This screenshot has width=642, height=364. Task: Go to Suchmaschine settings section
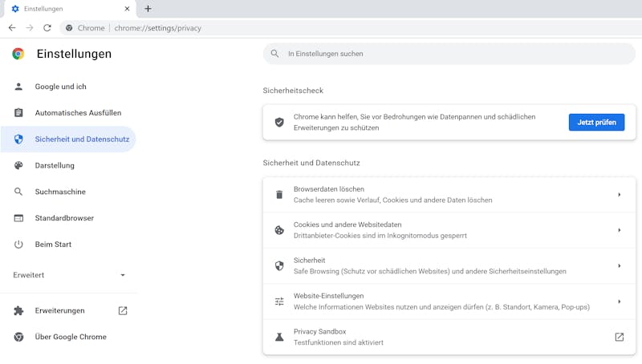click(60, 192)
